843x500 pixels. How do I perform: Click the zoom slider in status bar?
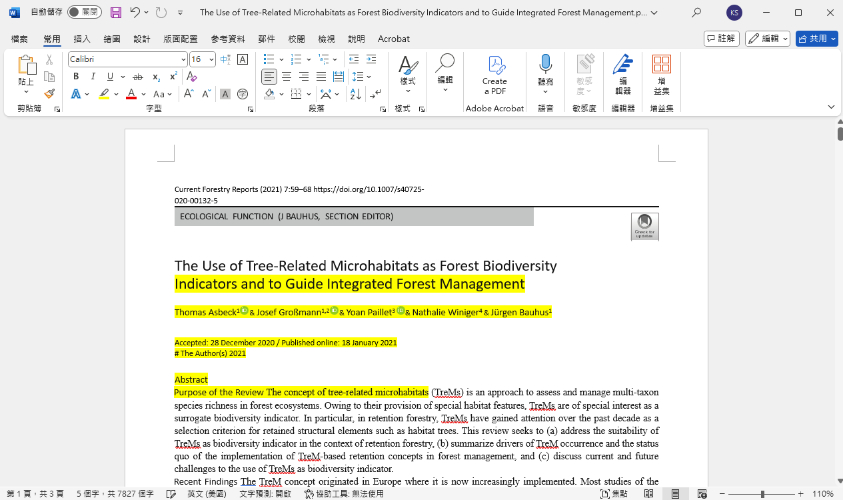(762, 494)
